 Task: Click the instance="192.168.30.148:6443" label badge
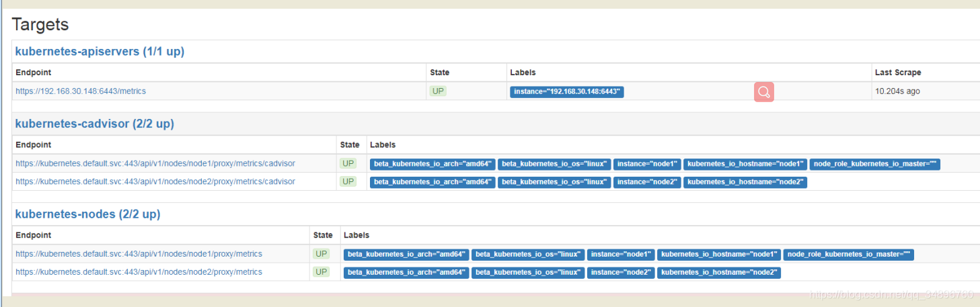coord(567,92)
